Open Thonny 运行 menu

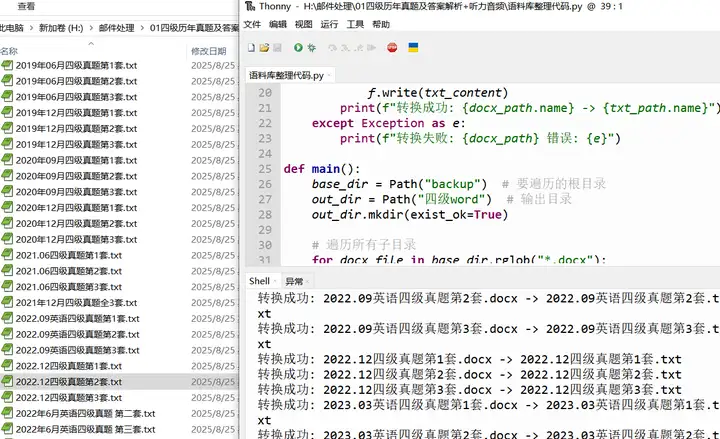click(x=329, y=24)
